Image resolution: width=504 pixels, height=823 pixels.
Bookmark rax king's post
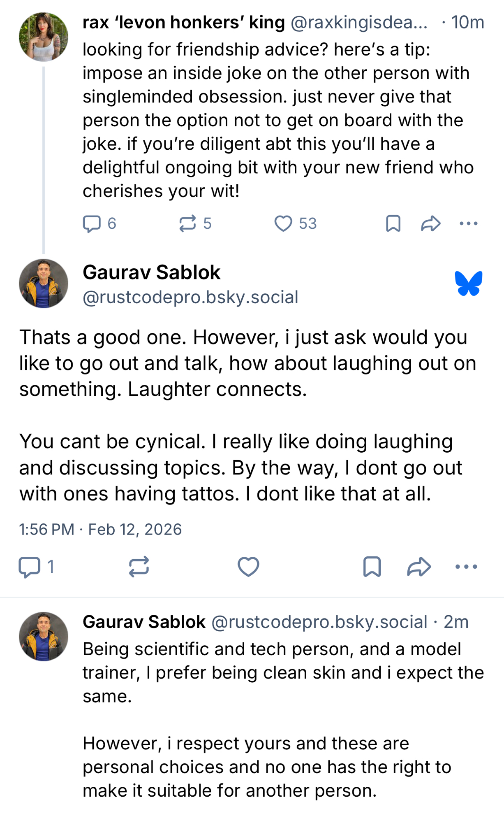tap(393, 223)
